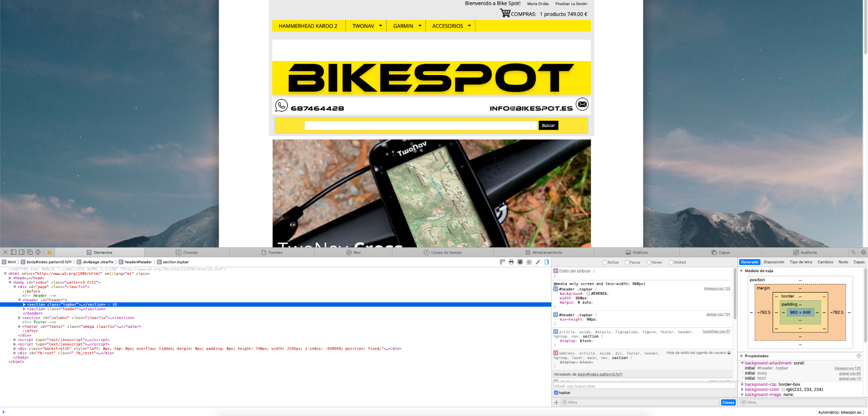Open the bikespot.es:123 stylesheet link
Image resolution: width=868 pixels, height=416 pixels.
coord(717,288)
